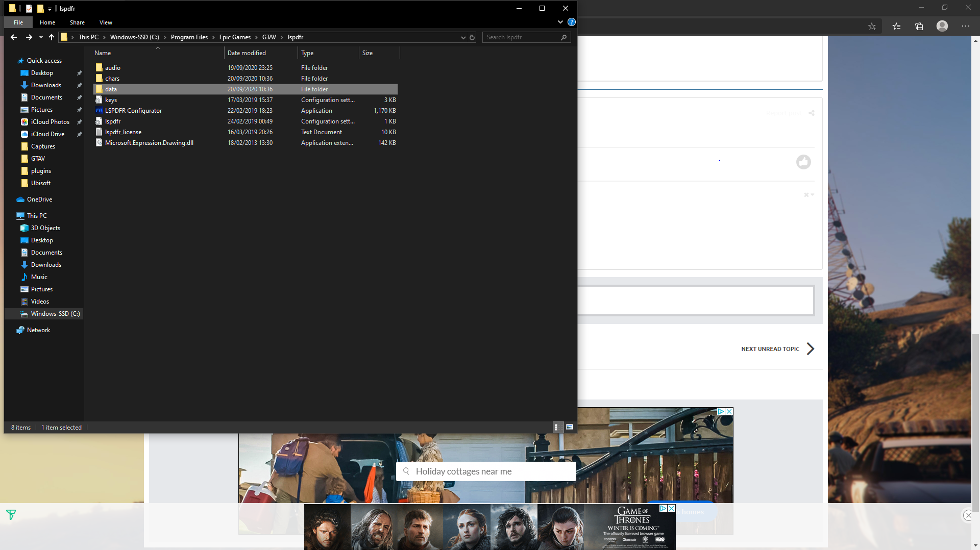Switch to the Share ribbon tab

[x=77, y=22]
